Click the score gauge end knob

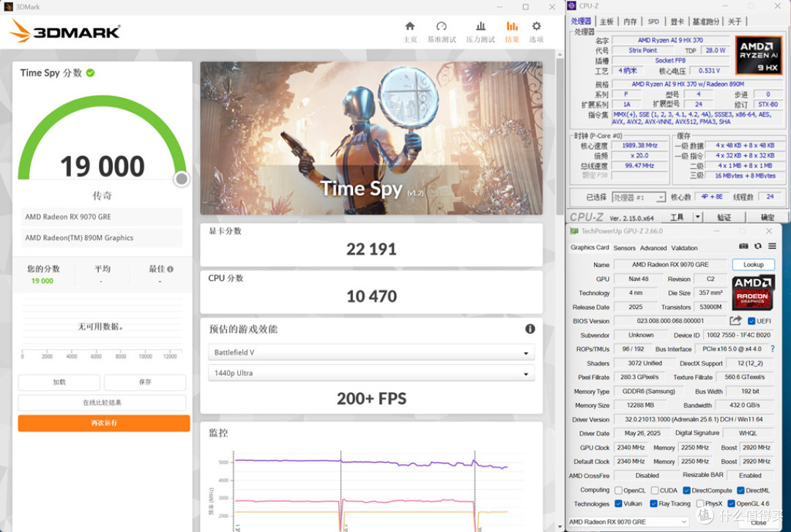pos(182,179)
